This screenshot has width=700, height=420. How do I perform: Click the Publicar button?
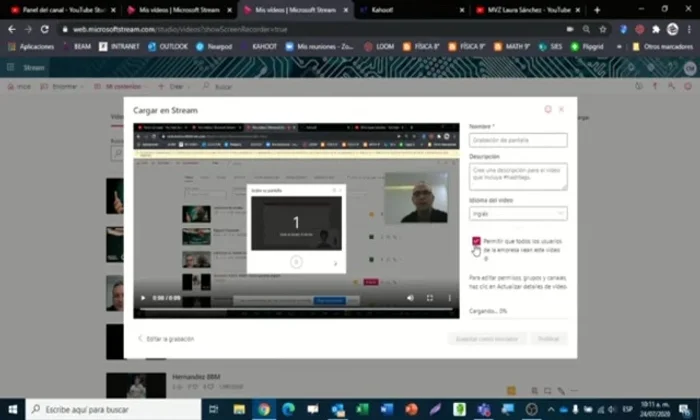(549, 338)
